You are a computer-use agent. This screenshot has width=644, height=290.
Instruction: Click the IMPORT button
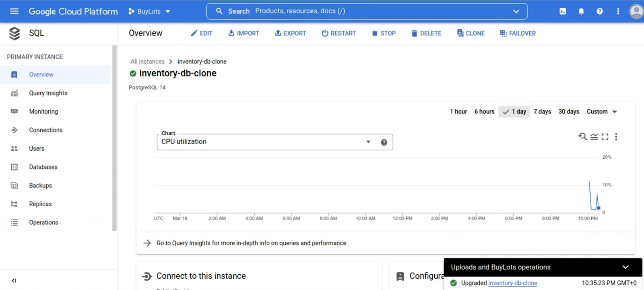[244, 33]
